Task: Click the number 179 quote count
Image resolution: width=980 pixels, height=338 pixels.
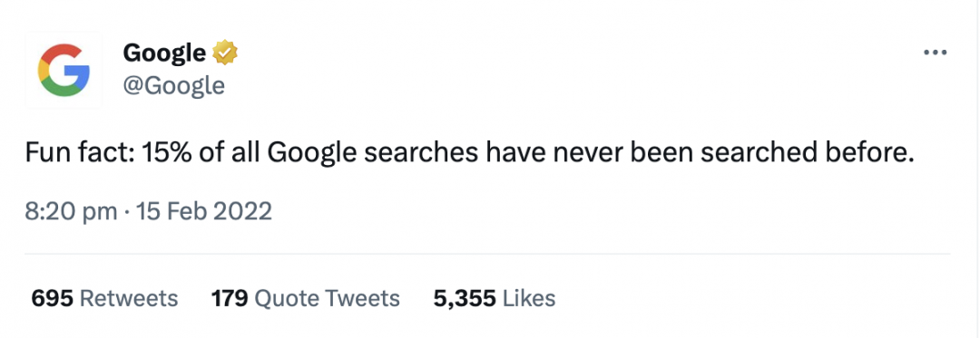Action: pos(230,298)
